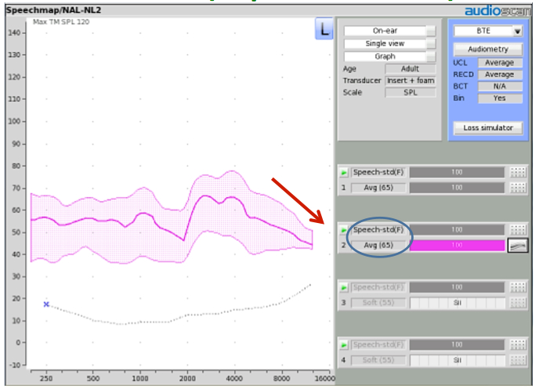Viewport: 539px width, 392px height.
Task: Open the Single view selector
Action: [x=390, y=44]
